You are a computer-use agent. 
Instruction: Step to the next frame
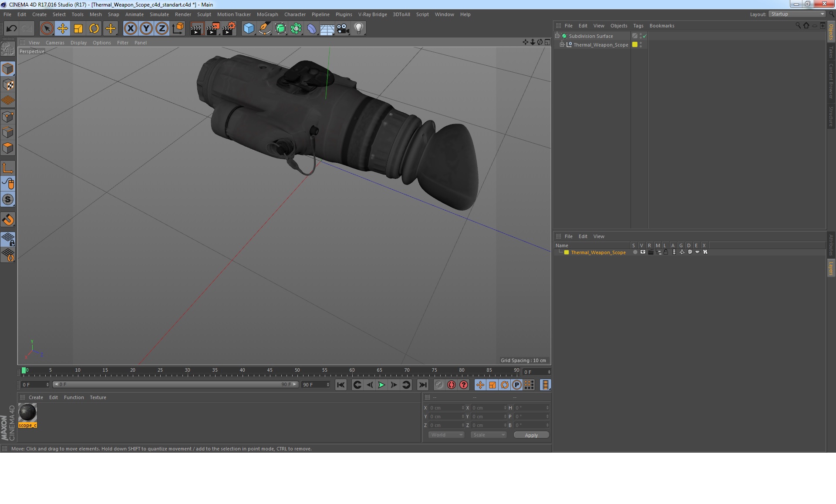394,385
